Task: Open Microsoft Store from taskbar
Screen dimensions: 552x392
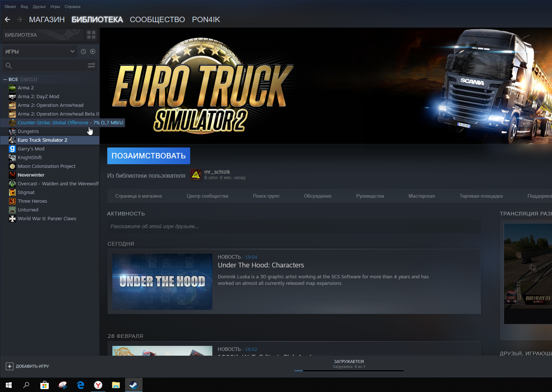Action: click(44, 385)
